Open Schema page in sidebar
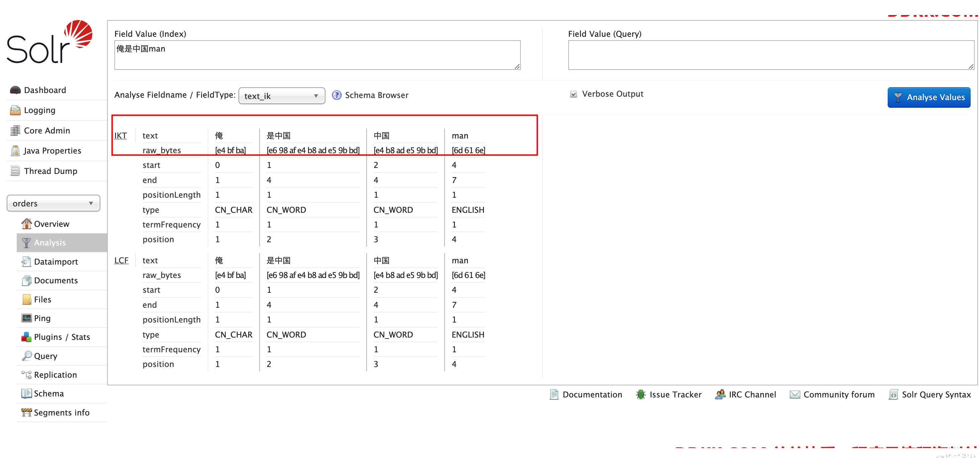Screen dimensions: 980x461 coord(49,393)
